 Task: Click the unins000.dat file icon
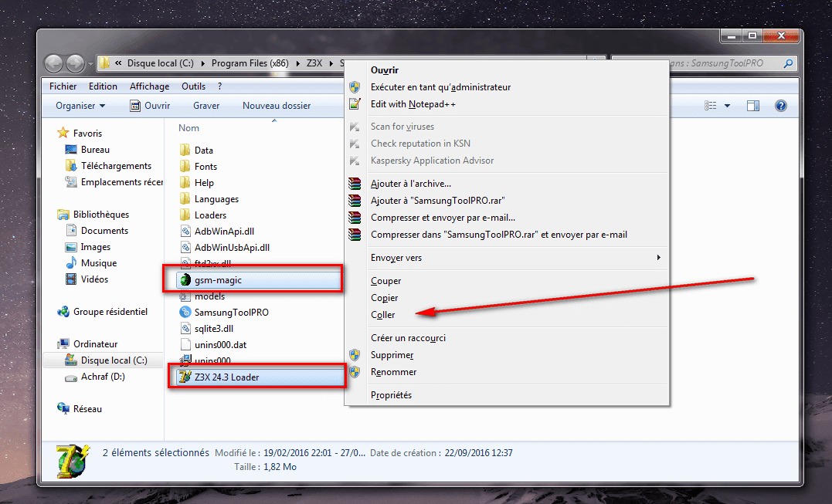[185, 344]
